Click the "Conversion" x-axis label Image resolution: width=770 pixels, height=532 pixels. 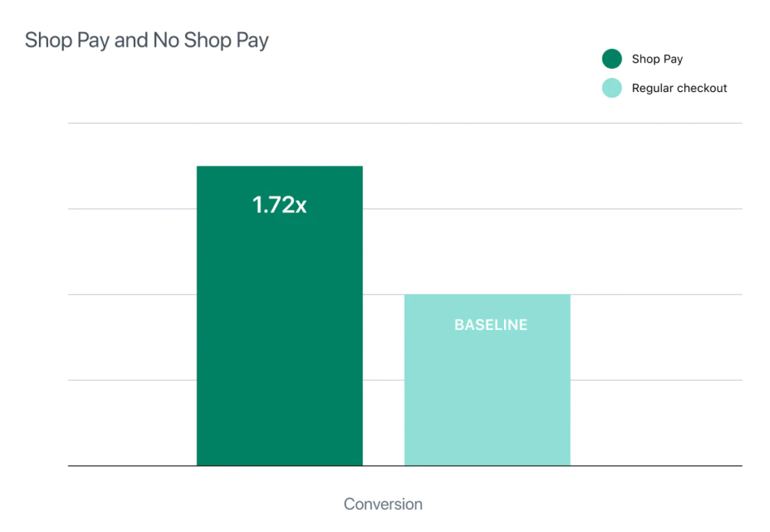click(383, 504)
